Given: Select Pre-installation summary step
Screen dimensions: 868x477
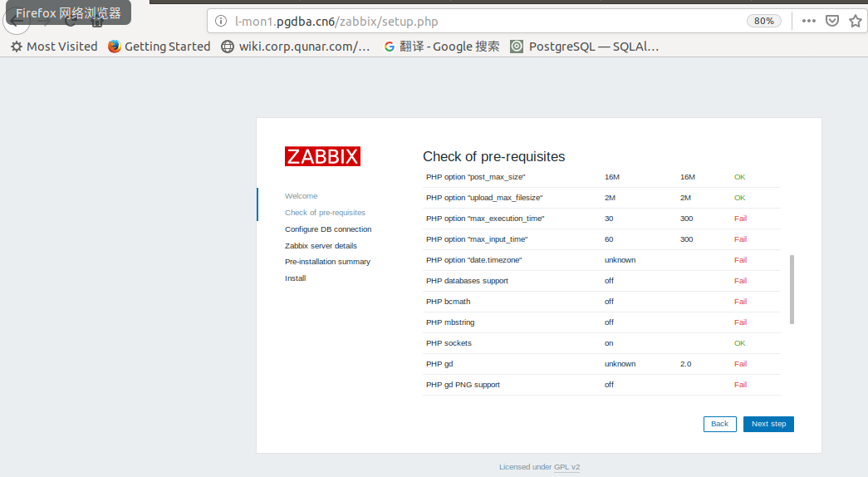Looking at the screenshot, I should point(328,262).
